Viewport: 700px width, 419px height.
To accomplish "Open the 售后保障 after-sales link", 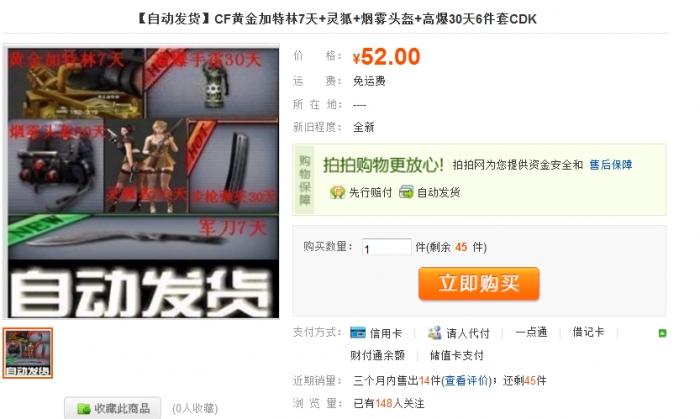I will click(x=611, y=165).
